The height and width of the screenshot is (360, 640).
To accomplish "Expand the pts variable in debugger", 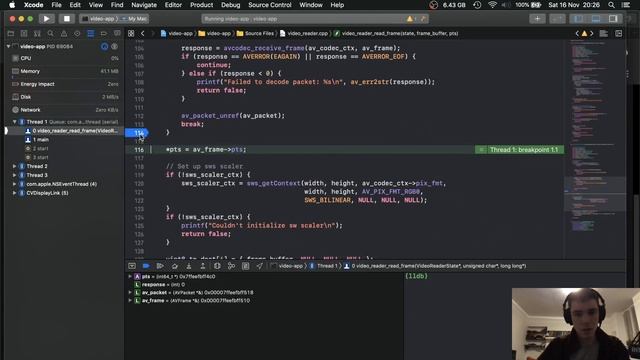I will pos(130,276).
